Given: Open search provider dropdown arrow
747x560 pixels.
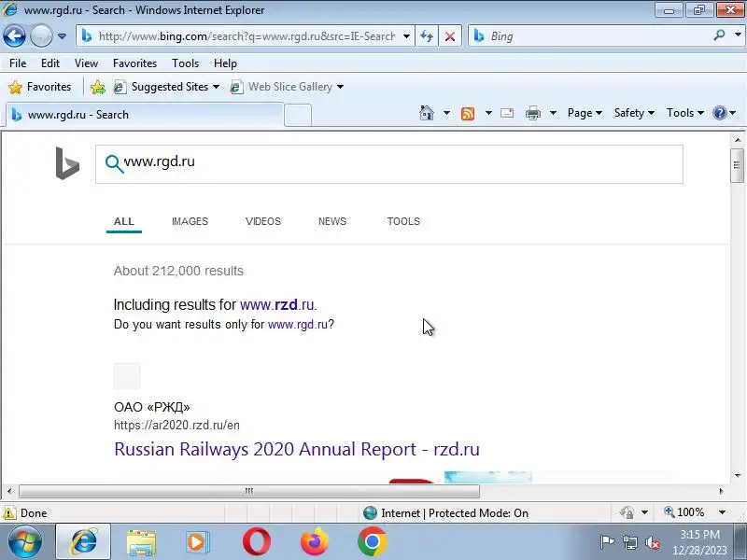Looking at the screenshot, I should [x=738, y=35].
